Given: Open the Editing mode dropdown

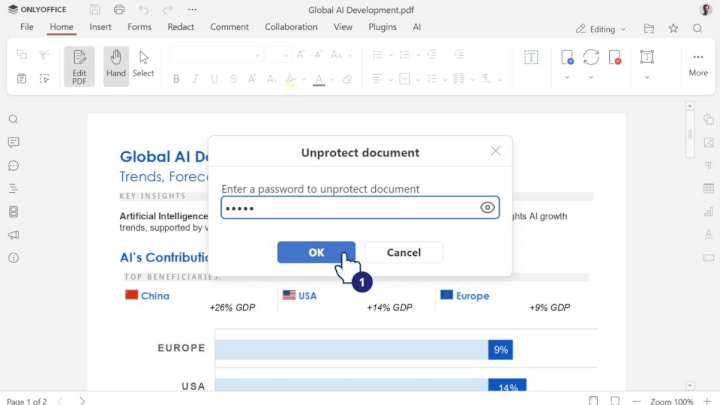Looking at the screenshot, I should 601,29.
